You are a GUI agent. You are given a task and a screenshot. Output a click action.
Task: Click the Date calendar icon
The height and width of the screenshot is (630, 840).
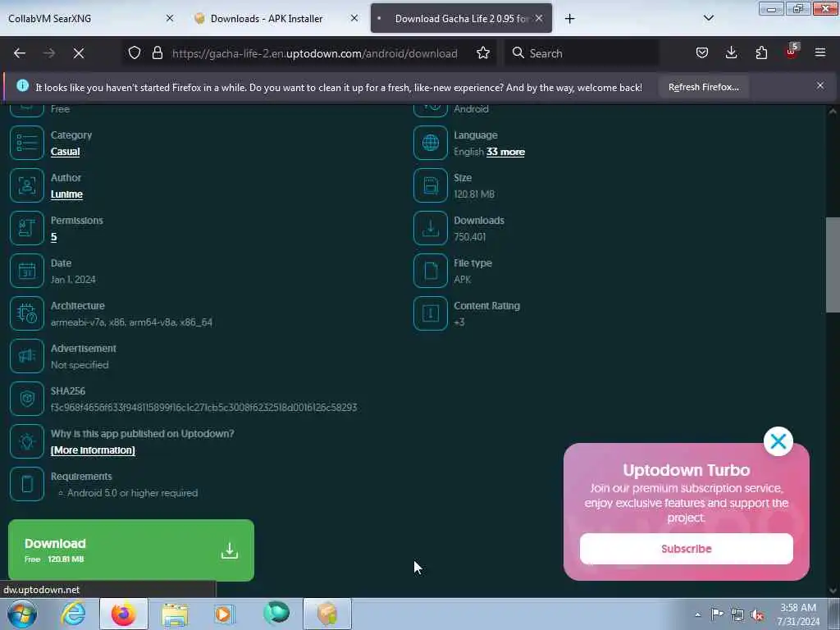point(27,271)
